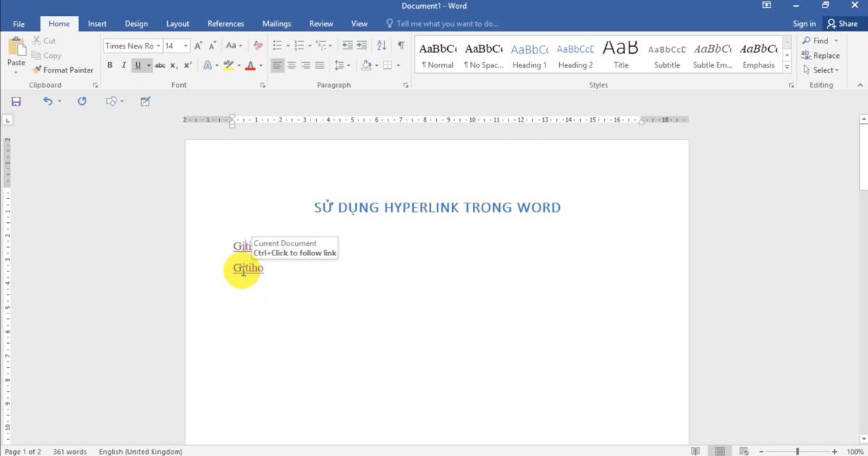868x456 pixels.
Task: Toggle italic formatting
Action: (x=123, y=65)
